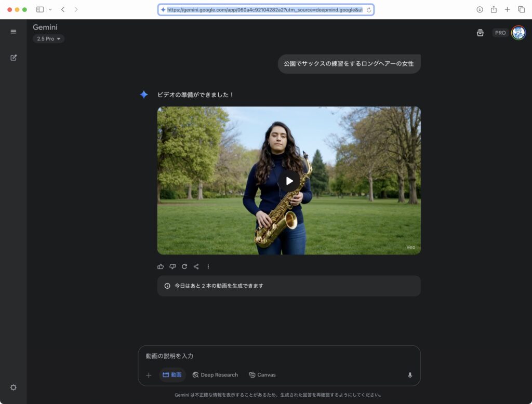Click the plus attach button in prompt box
Viewport: 532px width, 404px height.
click(x=149, y=375)
